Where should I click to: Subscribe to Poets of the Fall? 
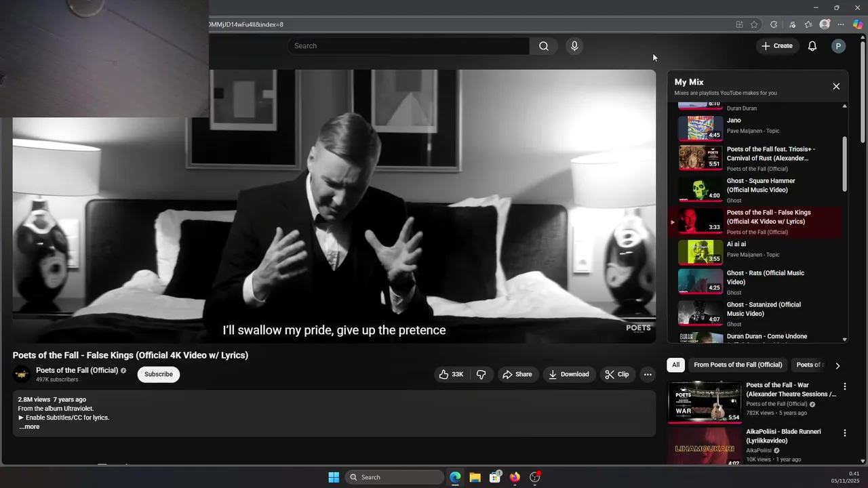(x=159, y=374)
